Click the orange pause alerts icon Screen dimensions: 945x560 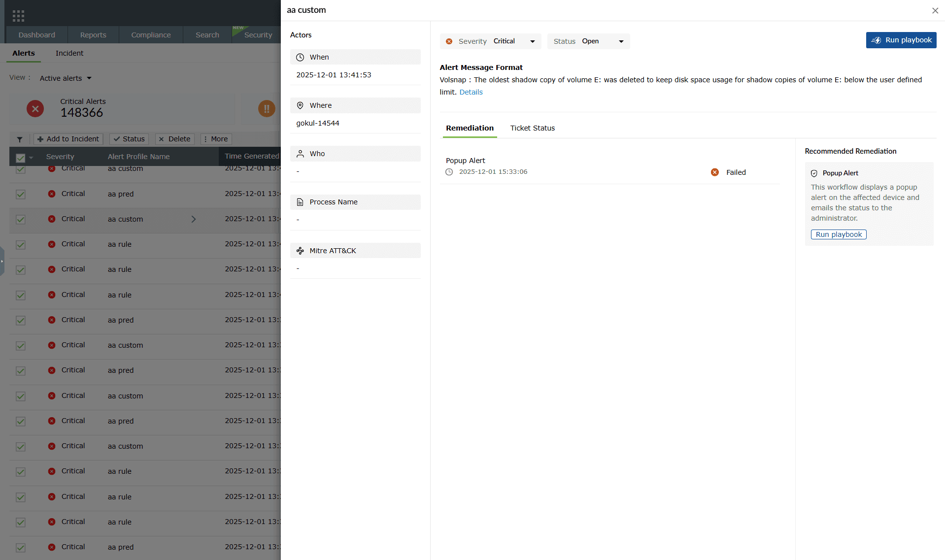pos(267,108)
